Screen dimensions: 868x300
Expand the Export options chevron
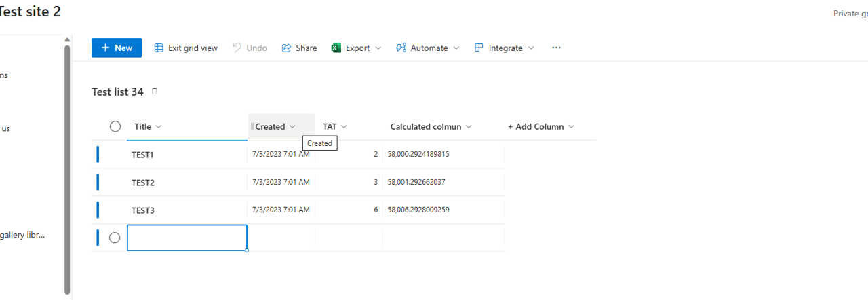[x=378, y=48]
